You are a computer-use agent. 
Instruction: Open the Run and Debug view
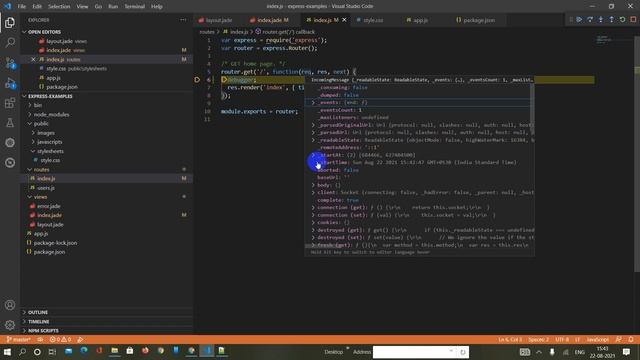[x=10, y=83]
